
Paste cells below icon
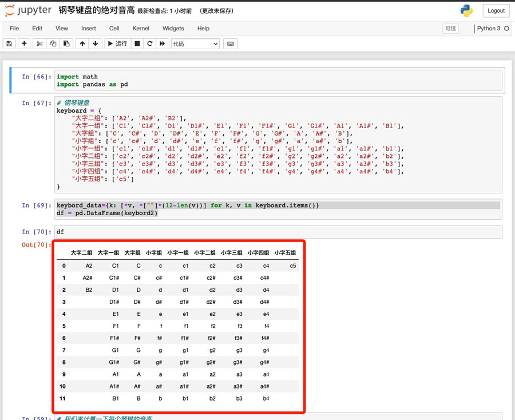(66, 43)
